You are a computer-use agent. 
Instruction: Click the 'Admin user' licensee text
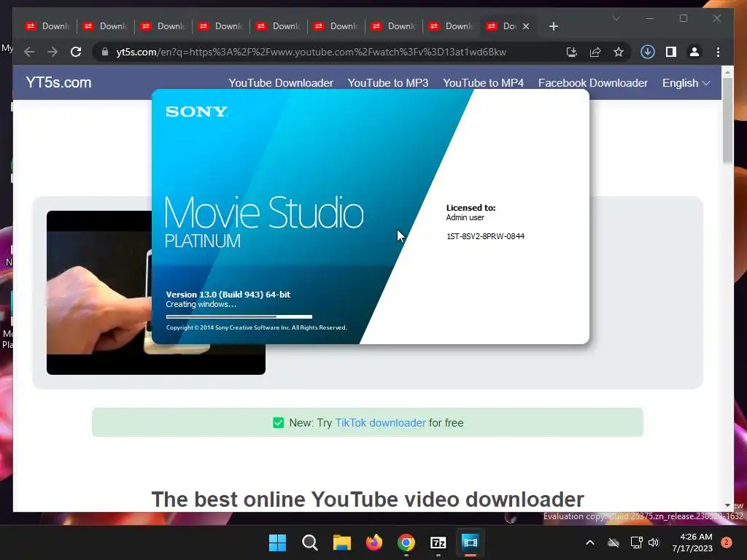pyautogui.click(x=465, y=217)
